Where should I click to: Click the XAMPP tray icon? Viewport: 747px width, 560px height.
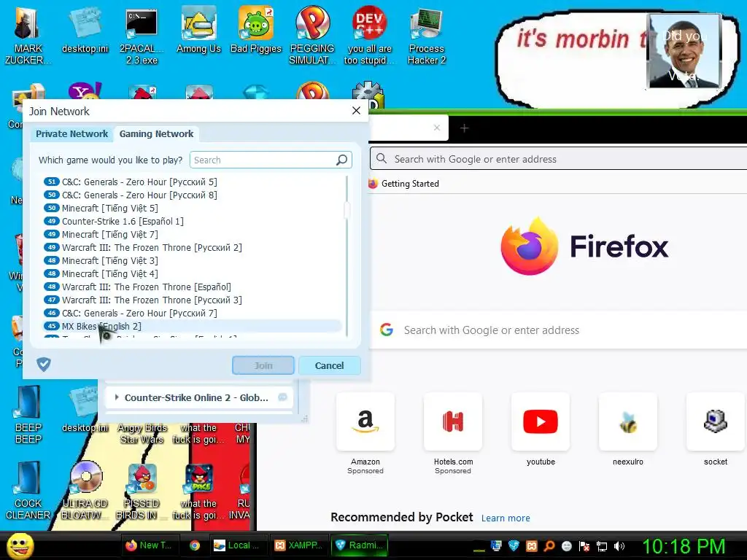[x=531, y=546]
